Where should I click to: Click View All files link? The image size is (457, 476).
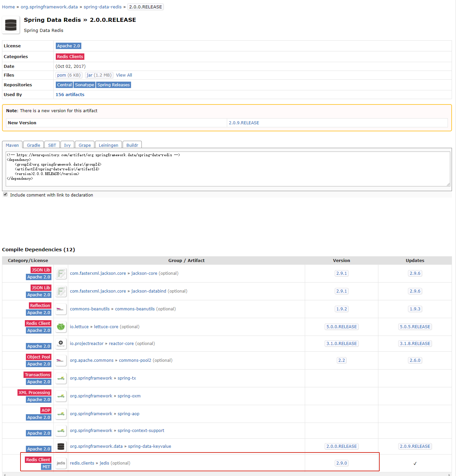124,75
